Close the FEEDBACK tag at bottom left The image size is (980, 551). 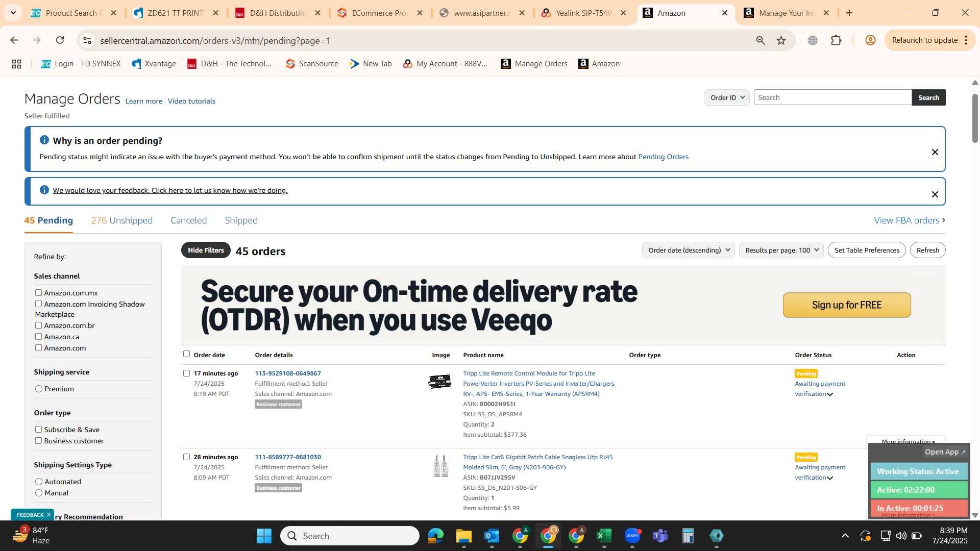48,515
